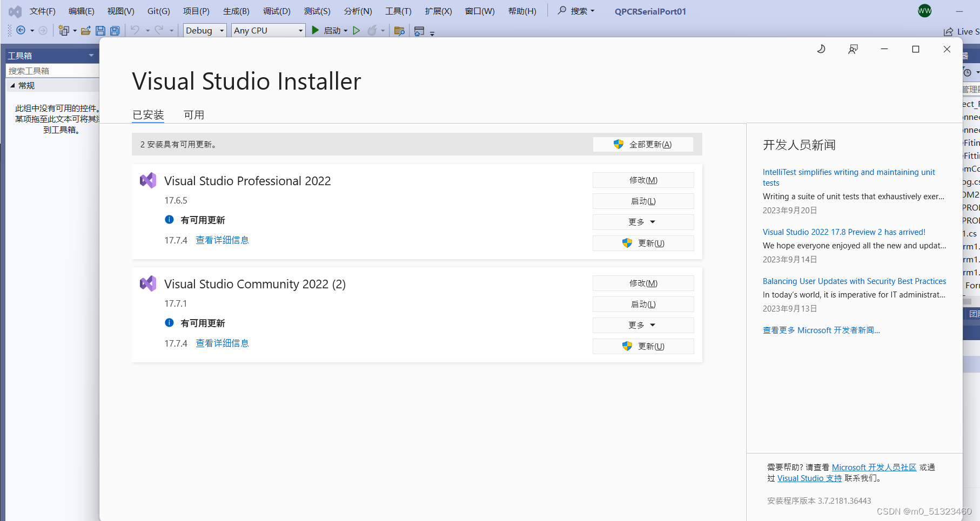Click the Visual Studio logo in menu bar
The height and width of the screenshot is (521, 980).
click(15, 11)
